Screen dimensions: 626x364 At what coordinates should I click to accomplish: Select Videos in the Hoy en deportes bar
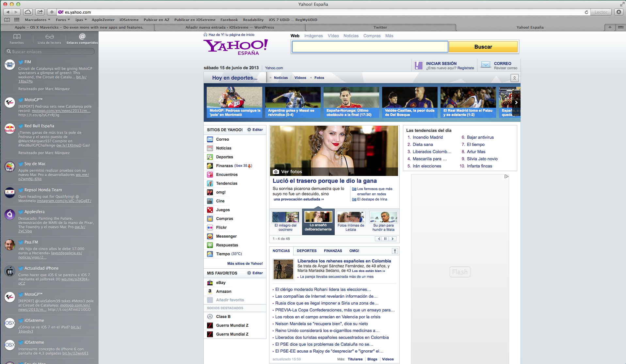point(300,78)
